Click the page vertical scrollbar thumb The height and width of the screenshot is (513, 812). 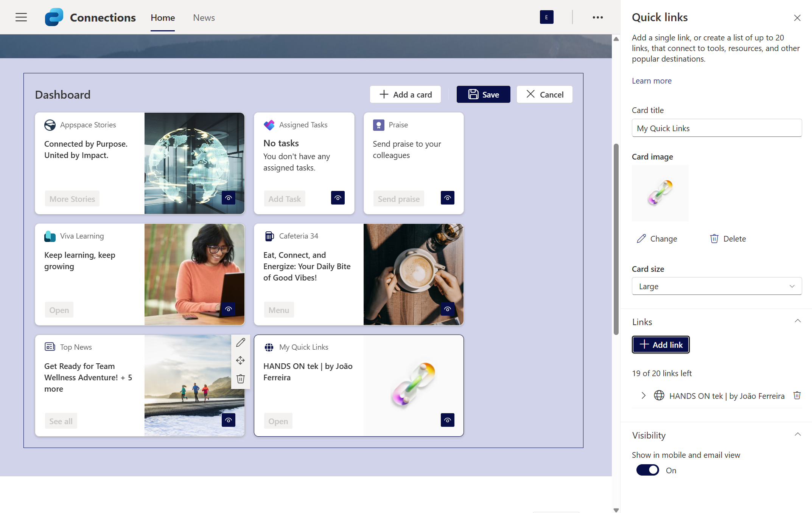(x=616, y=238)
